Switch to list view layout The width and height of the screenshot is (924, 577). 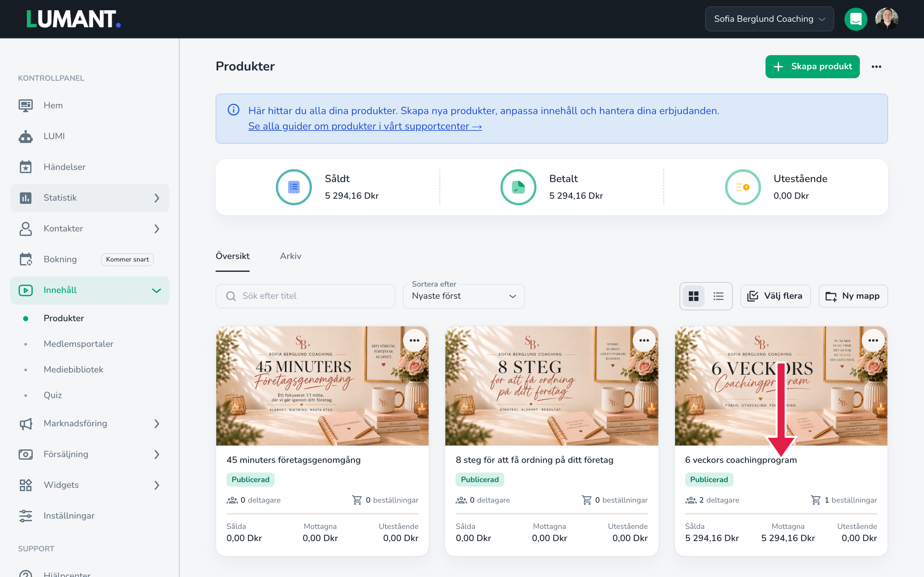718,296
